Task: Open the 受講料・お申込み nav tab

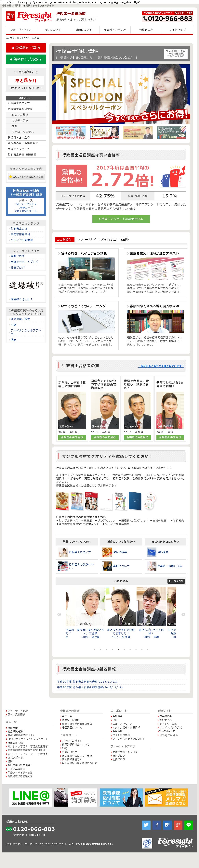Action: [115, 30]
